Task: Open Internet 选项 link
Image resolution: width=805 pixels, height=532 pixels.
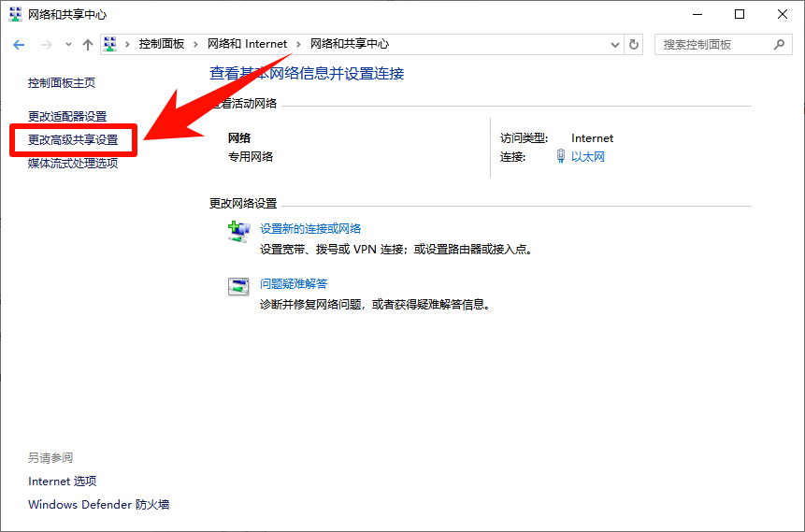Action: coord(62,482)
